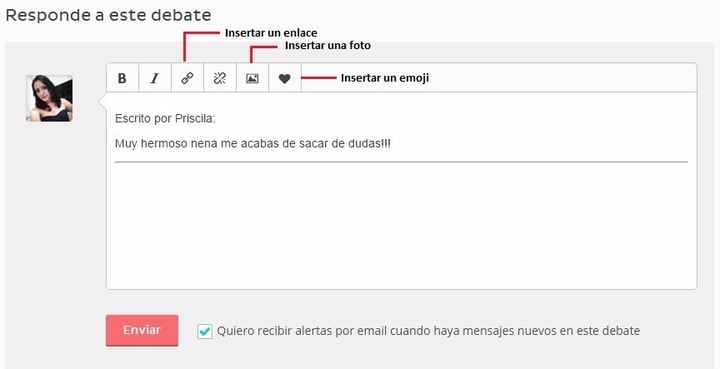Click the 'Responde a este debate' heading
Image resolution: width=720 pixels, height=369 pixels.
tap(108, 15)
